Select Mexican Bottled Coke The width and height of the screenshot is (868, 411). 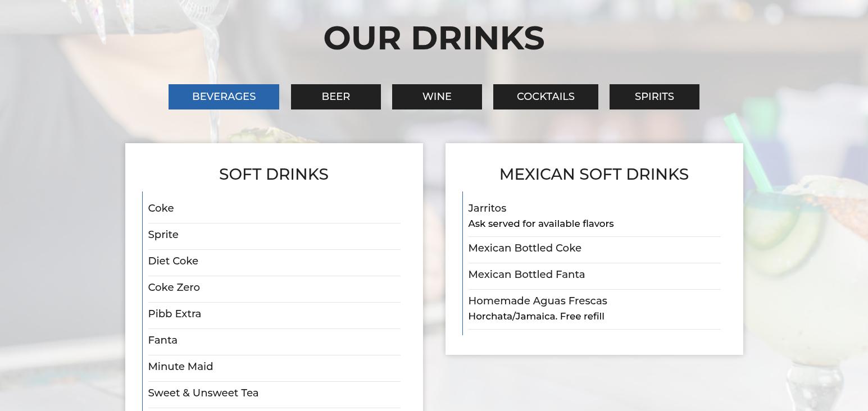(524, 248)
